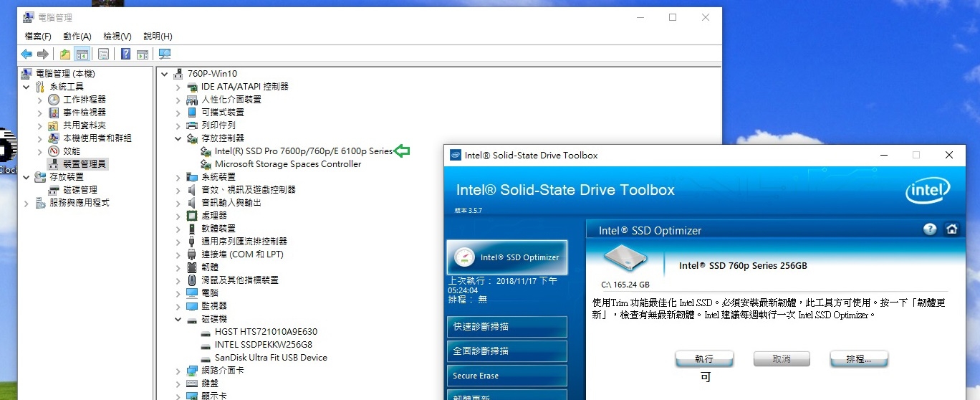Select Microsoft Storage Spaces Controller device

click(x=288, y=164)
